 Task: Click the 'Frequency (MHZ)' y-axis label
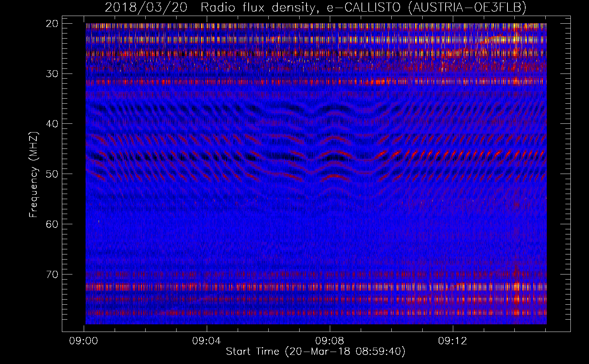[x=33, y=174]
